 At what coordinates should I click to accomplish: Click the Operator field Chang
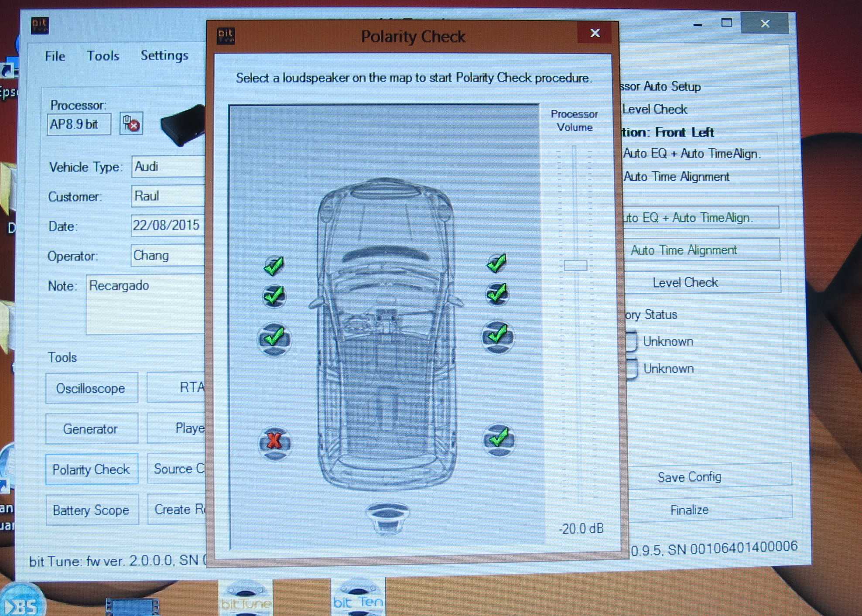point(168,255)
